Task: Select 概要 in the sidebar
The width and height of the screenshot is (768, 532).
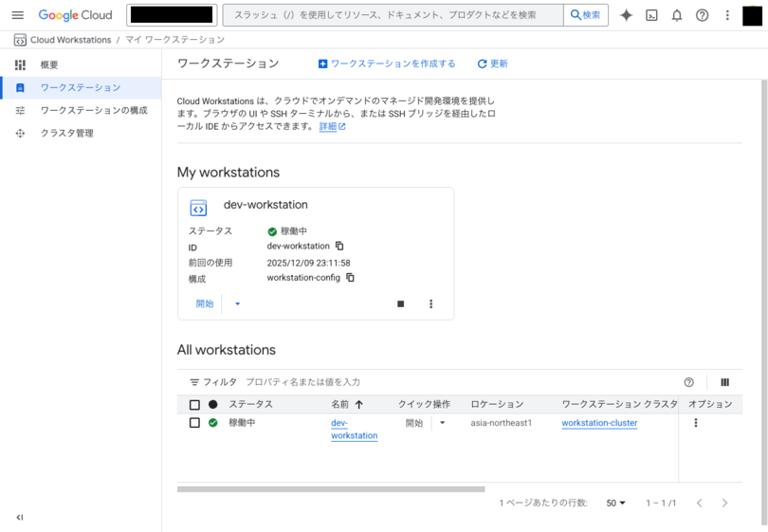Action: pyautogui.click(x=81, y=64)
